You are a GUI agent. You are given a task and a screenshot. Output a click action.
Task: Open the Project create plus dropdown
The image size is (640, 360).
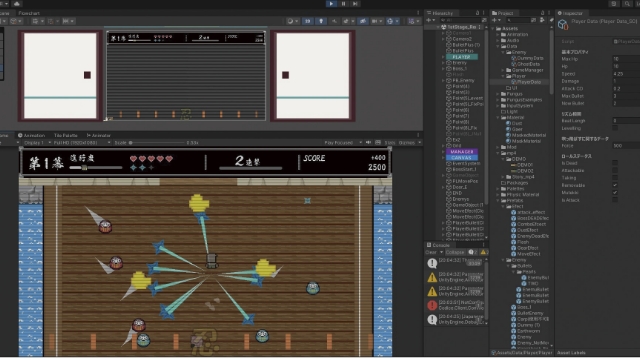[x=496, y=20]
